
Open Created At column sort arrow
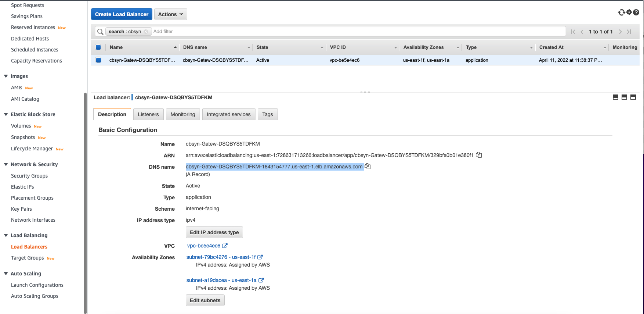pyautogui.click(x=605, y=48)
